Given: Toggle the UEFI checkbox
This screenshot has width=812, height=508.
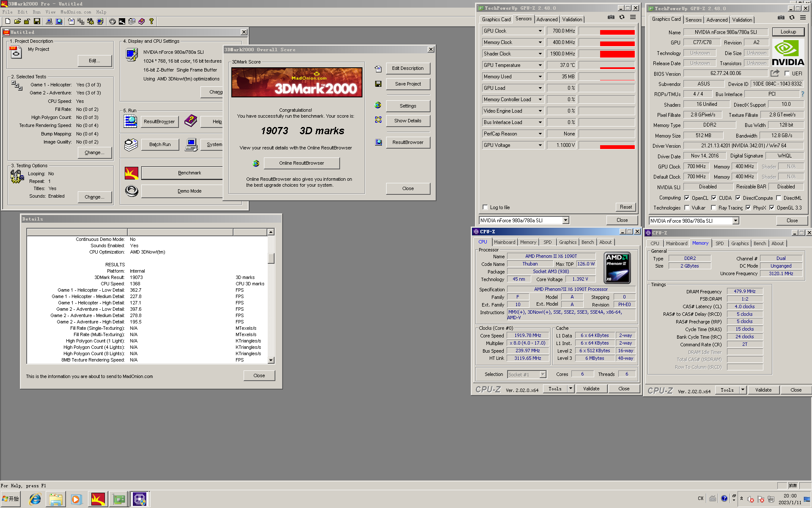Looking at the screenshot, I should click(x=787, y=74).
